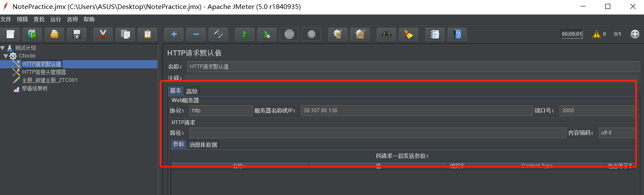Start the test with green arrow

click(245, 34)
